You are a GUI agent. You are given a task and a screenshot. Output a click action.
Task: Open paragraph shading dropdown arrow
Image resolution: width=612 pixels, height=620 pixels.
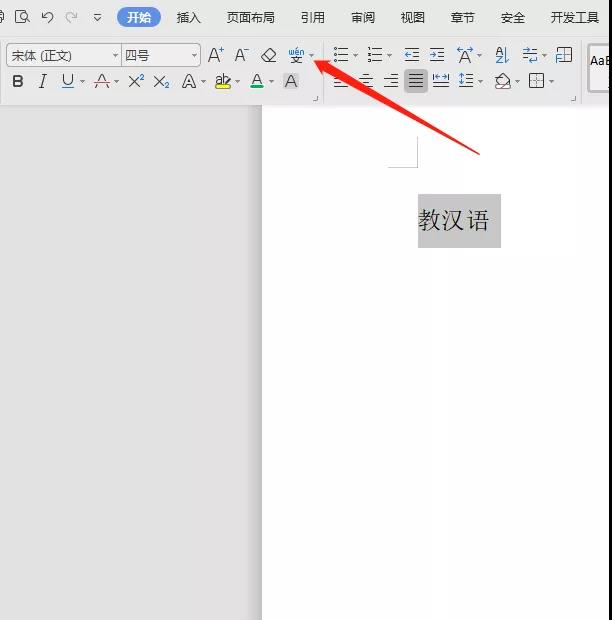[x=518, y=81]
